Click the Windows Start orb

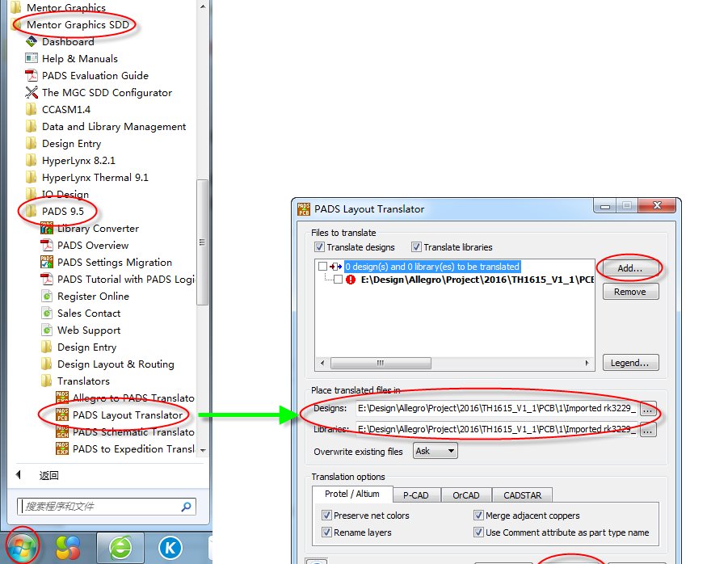(23, 547)
